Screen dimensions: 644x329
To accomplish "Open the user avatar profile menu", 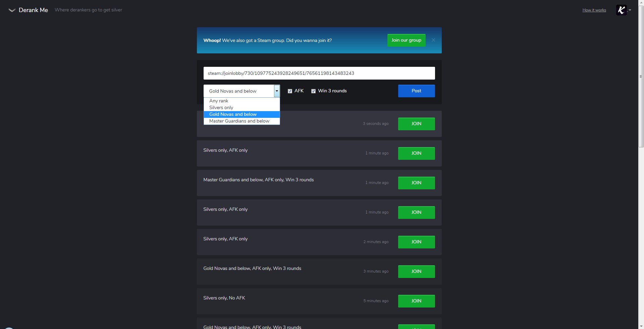I will pos(621,10).
